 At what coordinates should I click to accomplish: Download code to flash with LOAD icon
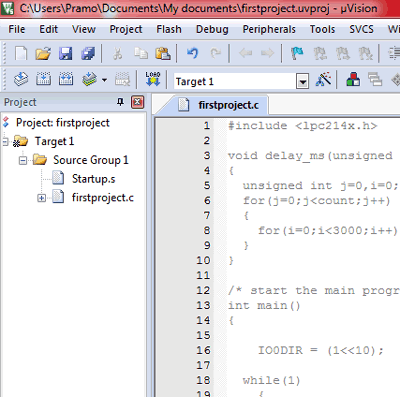tap(153, 79)
